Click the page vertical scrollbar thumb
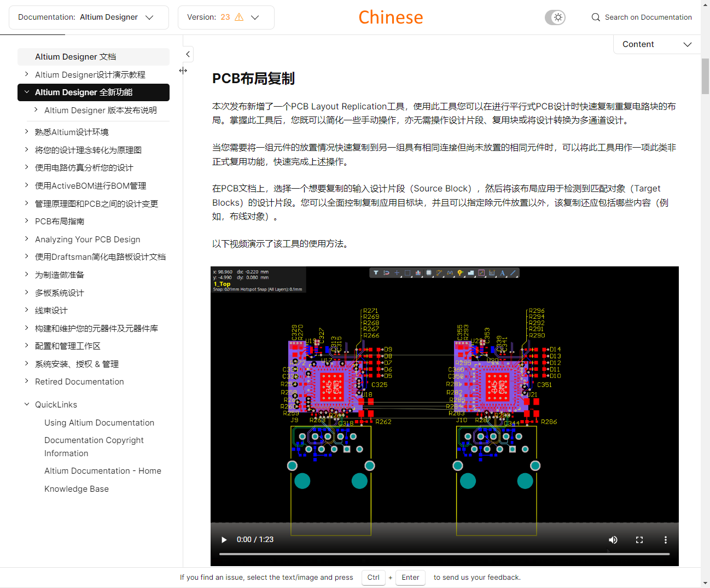Image resolution: width=710 pixels, height=588 pixels. (705, 76)
